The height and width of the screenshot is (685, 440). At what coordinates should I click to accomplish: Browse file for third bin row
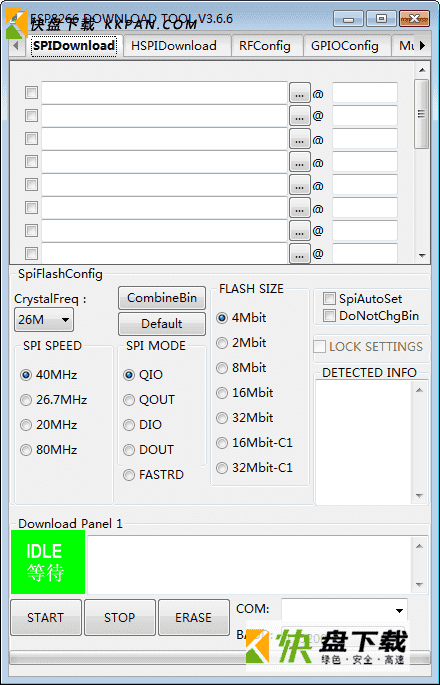tap(299, 139)
